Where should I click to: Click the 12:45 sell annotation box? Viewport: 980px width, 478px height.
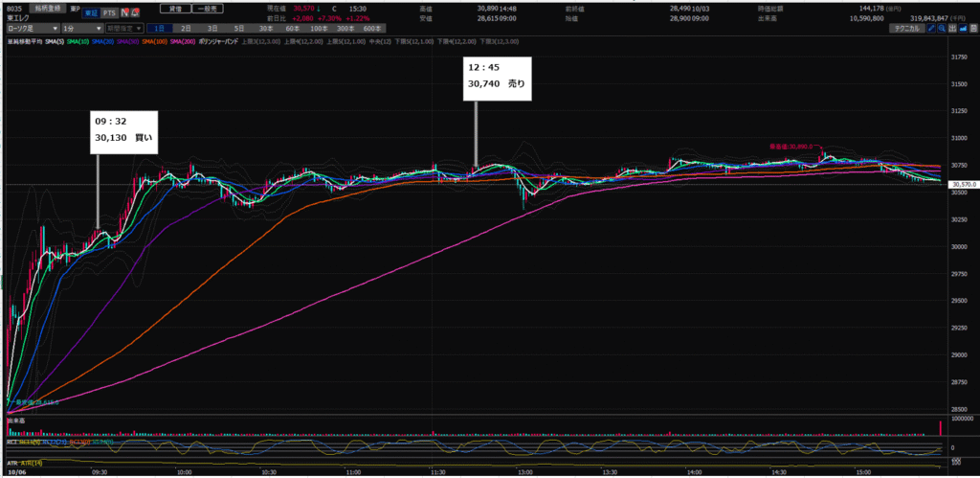(497, 77)
